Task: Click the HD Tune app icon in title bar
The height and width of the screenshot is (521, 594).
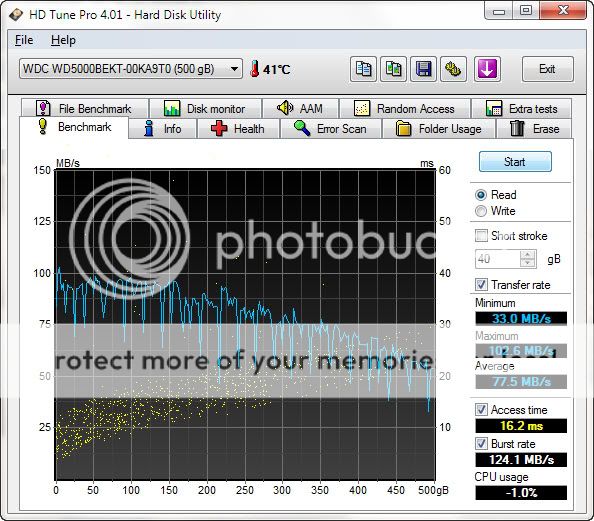Action: (x=16, y=14)
